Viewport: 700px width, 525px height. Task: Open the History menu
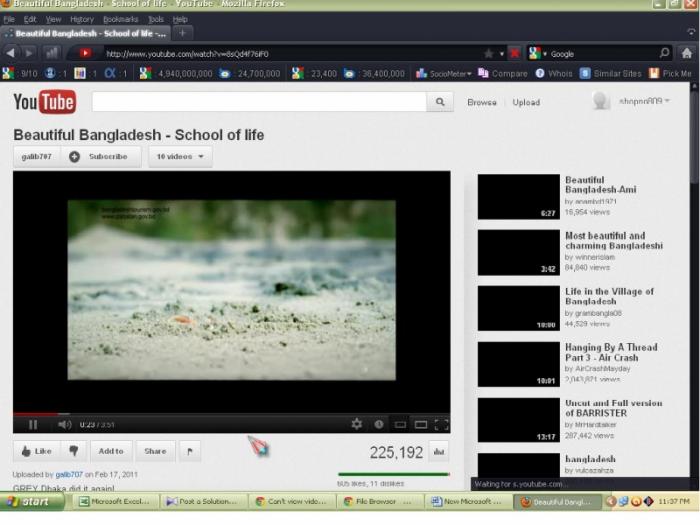pyautogui.click(x=81, y=19)
